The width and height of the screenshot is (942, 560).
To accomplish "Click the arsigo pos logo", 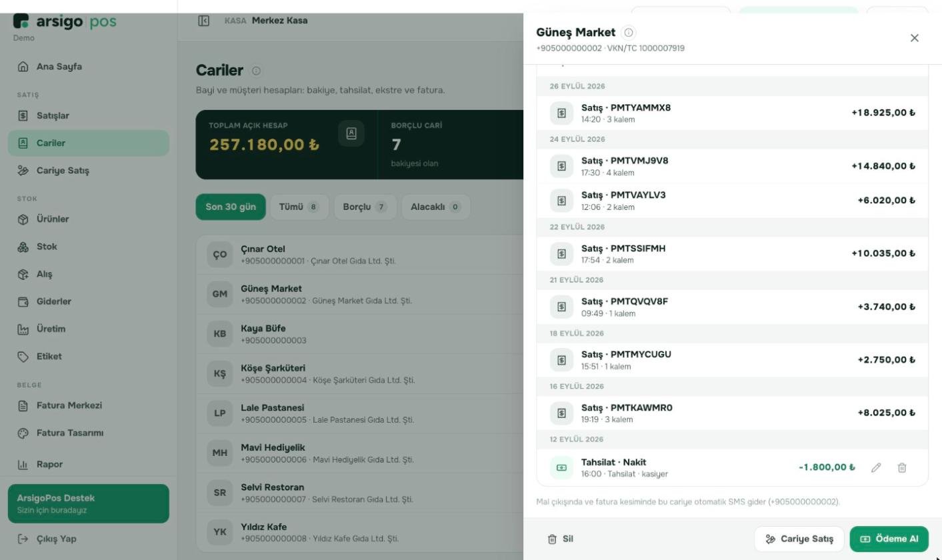I will click(65, 21).
